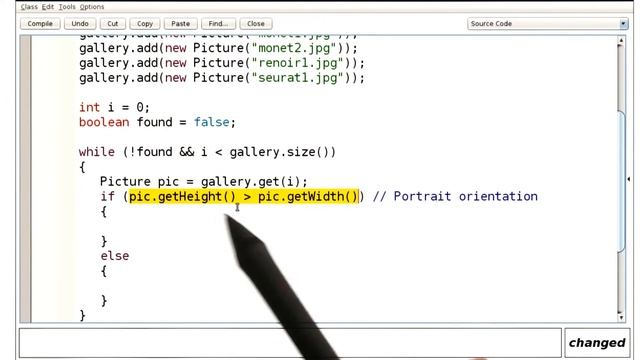The width and height of the screenshot is (640, 360).
Task: Click the line-number margin beside the while loop
Action: point(25,152)
